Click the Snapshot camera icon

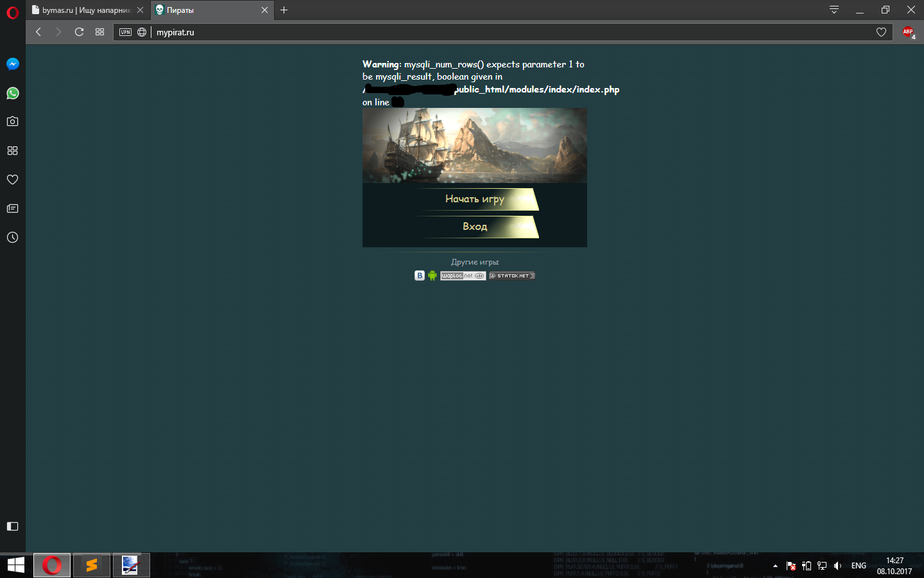click(x=12, y=121)
